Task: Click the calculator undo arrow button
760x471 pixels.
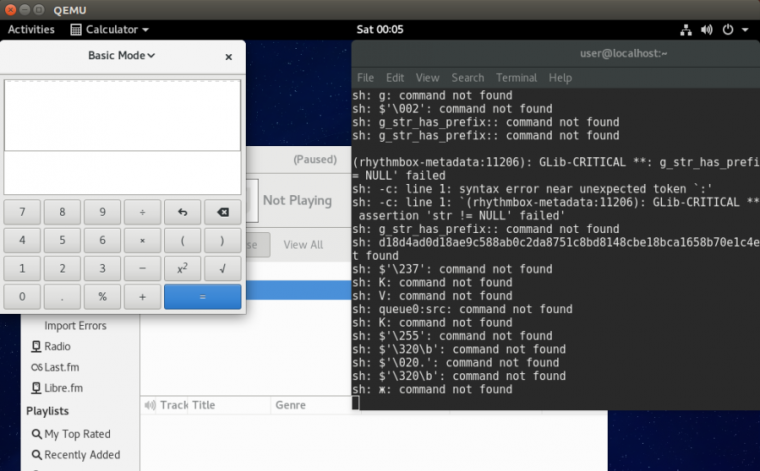Action: (x=182, y=212)
